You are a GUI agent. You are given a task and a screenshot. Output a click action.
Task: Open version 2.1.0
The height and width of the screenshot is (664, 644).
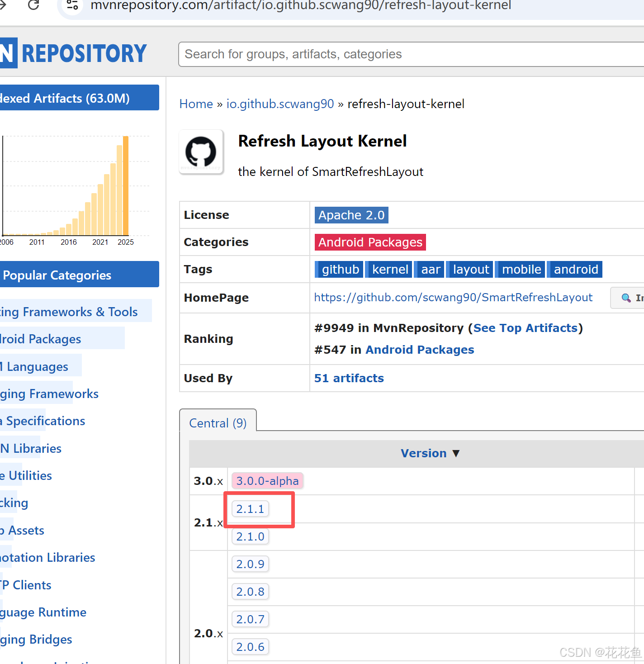click(250, 536)
